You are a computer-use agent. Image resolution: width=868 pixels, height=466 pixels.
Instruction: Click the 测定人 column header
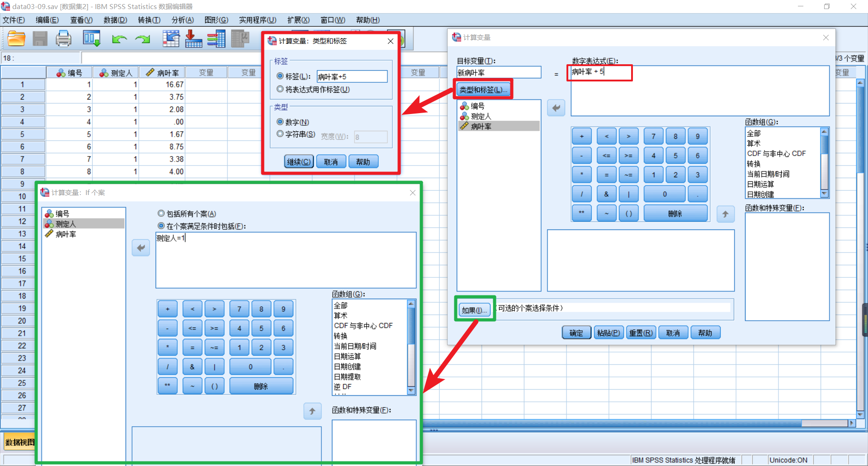(116, 72)
